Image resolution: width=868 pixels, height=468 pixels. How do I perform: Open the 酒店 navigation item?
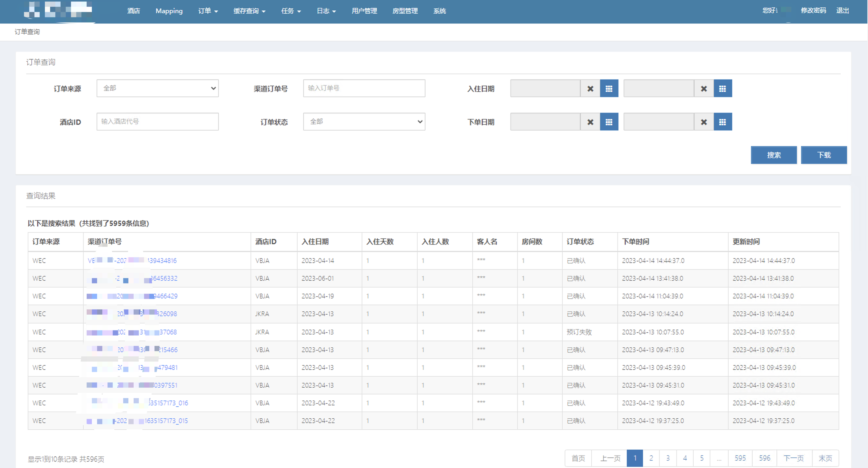(x=133, y=11)
